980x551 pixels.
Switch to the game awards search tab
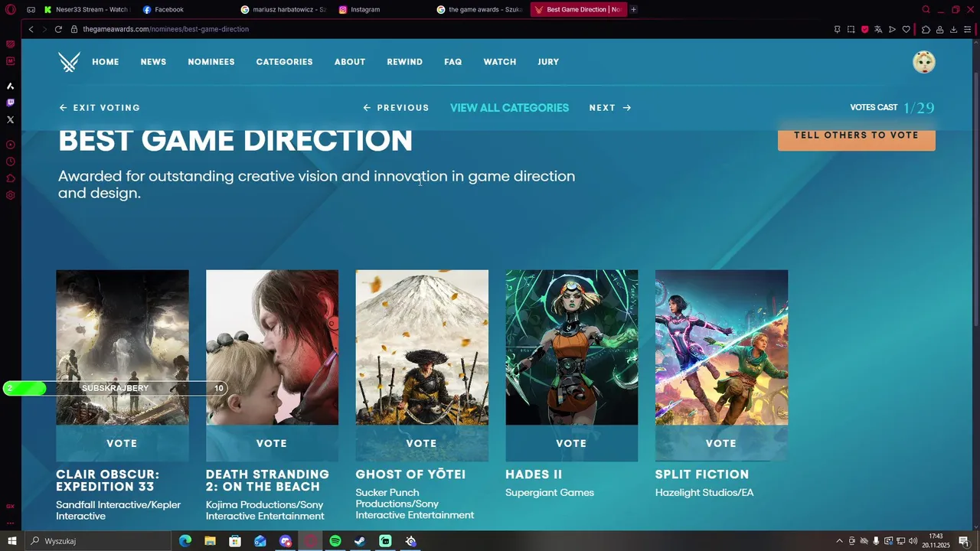479,9
